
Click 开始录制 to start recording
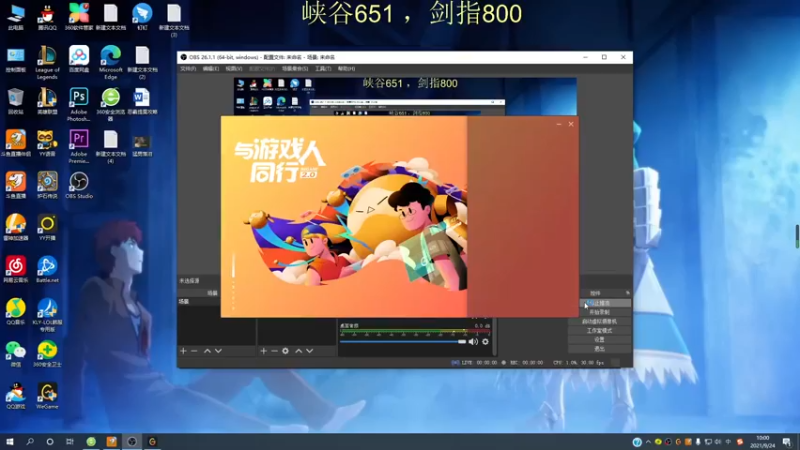click(599, 312)
